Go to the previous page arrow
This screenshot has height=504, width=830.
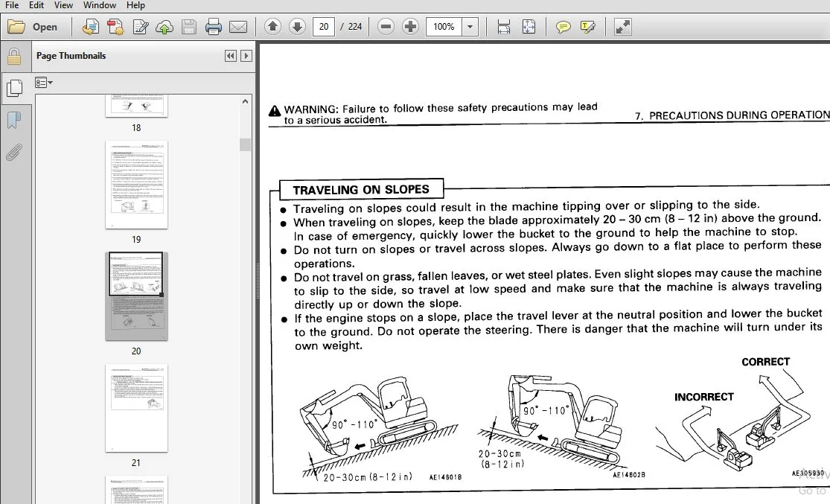(x=272, y=27)
